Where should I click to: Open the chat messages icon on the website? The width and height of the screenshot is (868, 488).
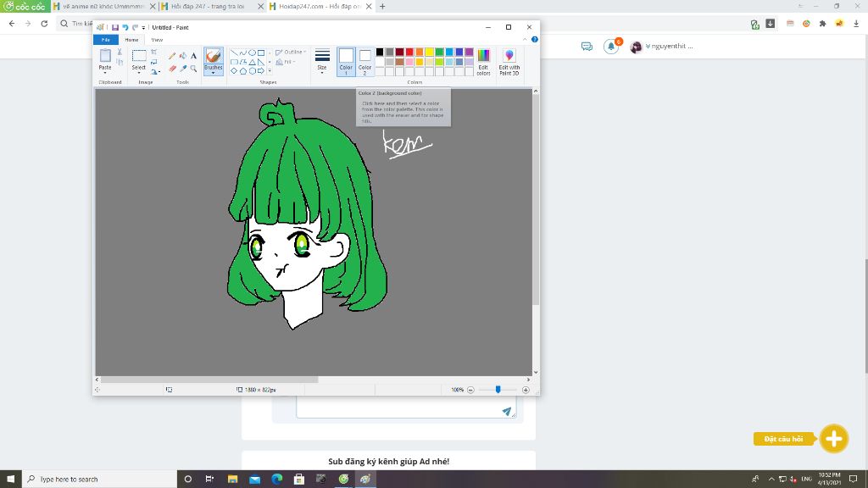pyautogui.click(x=587, y=47)
